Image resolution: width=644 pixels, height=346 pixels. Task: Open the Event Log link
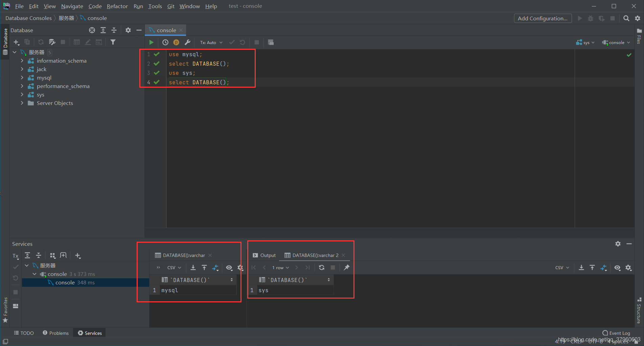[619, 333]
